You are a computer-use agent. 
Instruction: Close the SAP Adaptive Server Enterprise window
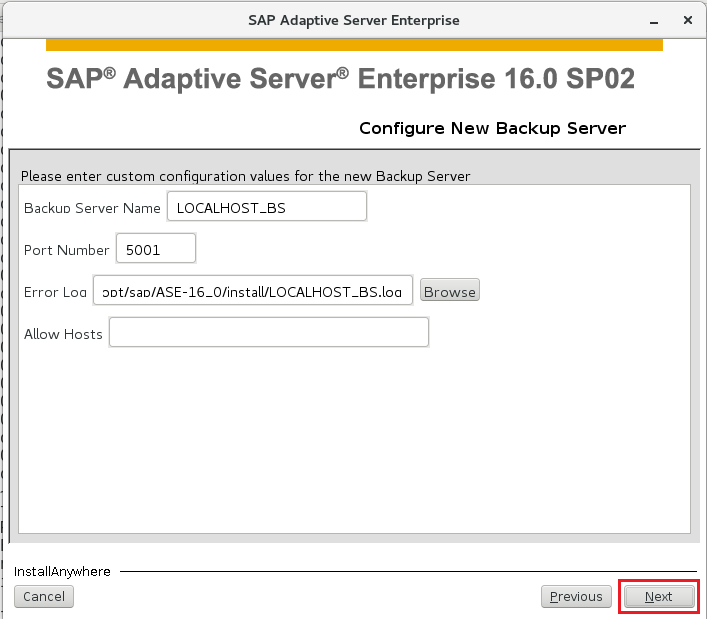[x=688, y=20]
